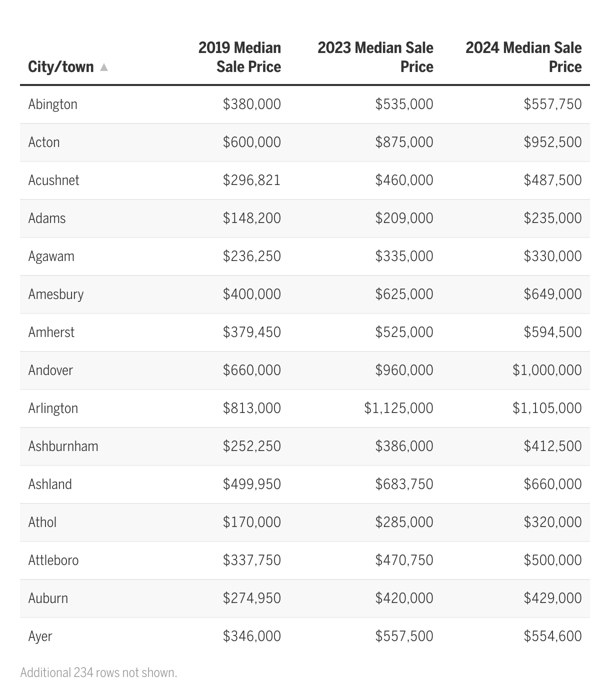Image resolution: width=610 pixels, height=700 pixels.
Task: Select the Abington row name
Action: [x=53, y=104]
